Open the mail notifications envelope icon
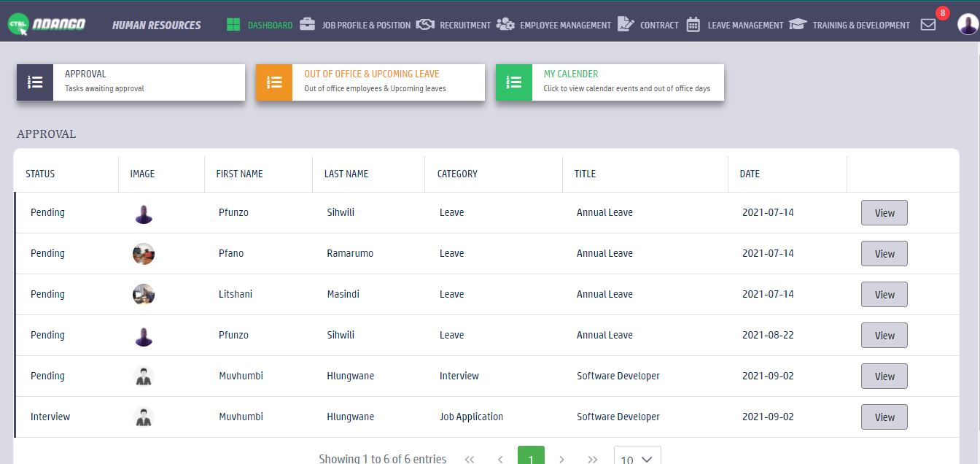The image size is (980, 464). pyautogui.click(x=928, y=25)
